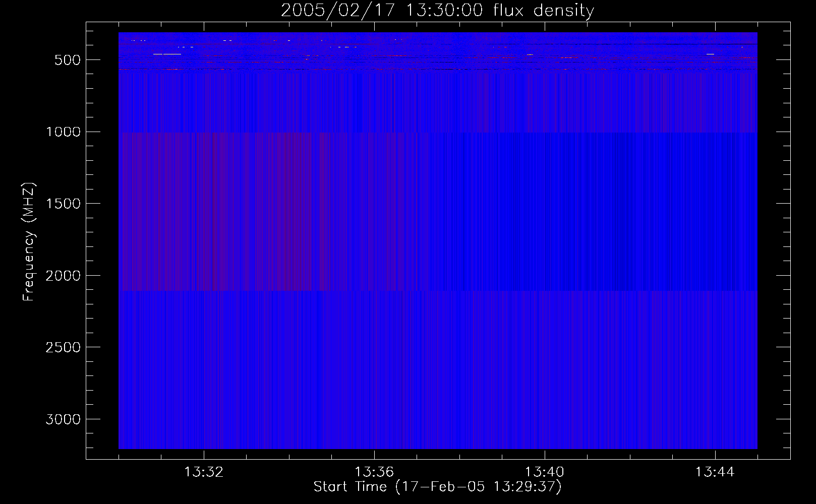Click the 'Frequency (MHZ)' y-axis title
The width and height of the screenshot is (816, 504).
[x=29, y=242]
